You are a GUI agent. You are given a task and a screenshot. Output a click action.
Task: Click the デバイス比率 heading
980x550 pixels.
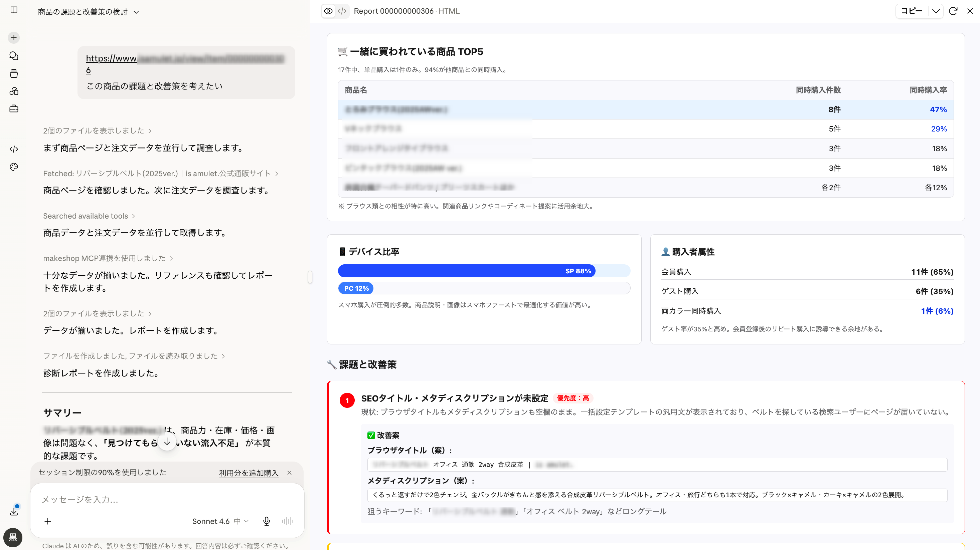pyautogui.click(x=369, y=252)
